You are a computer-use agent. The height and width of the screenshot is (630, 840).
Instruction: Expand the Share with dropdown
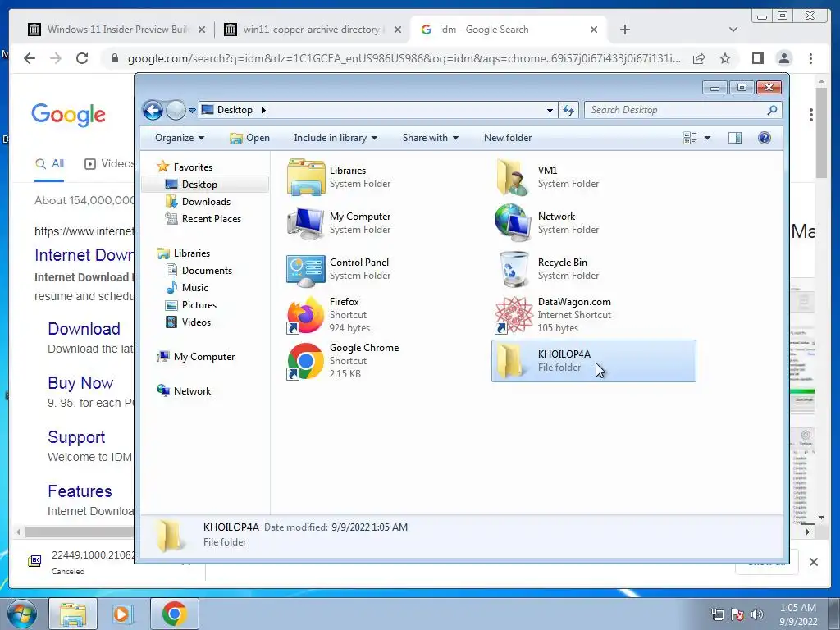pyautogui.click(x=430, y=138)
